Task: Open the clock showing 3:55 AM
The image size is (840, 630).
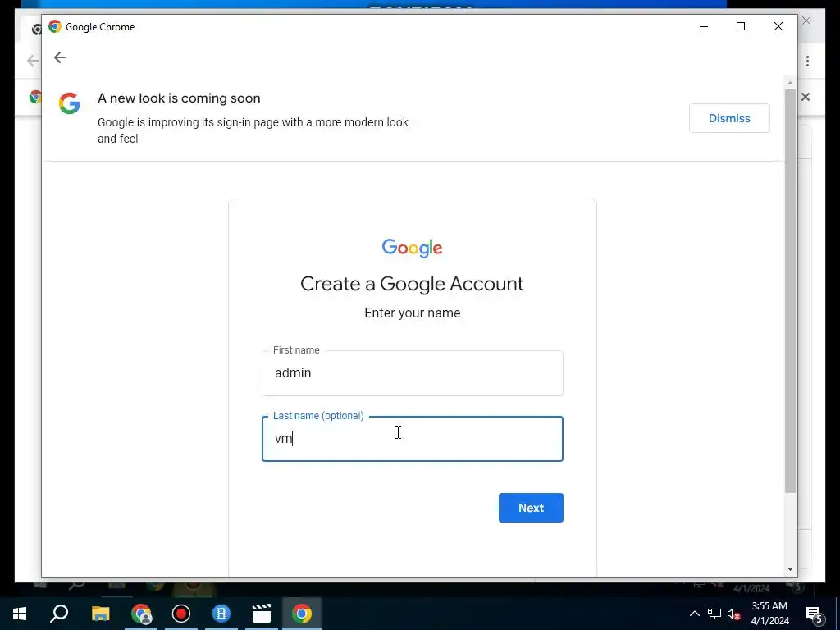Action: 769,614
